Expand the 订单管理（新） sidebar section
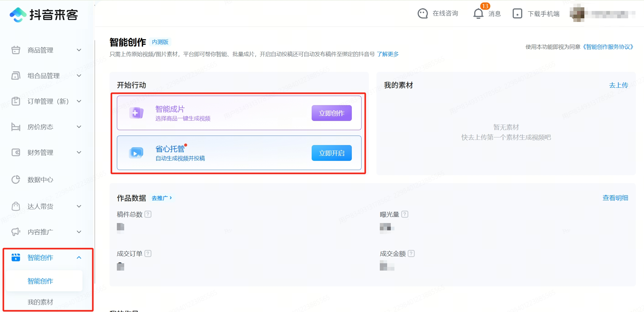644x312 pixels. pos(79,101)
